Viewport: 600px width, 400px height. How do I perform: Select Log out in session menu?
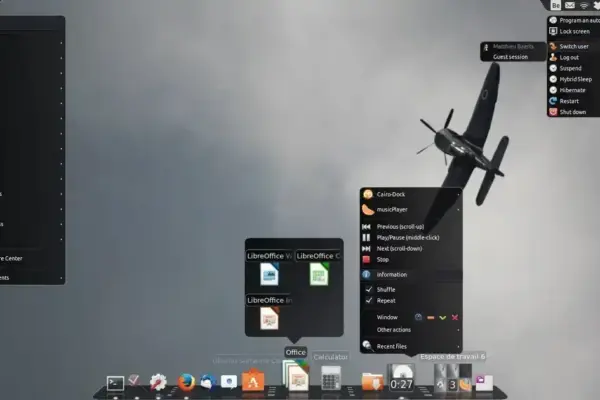pos(574,58)
